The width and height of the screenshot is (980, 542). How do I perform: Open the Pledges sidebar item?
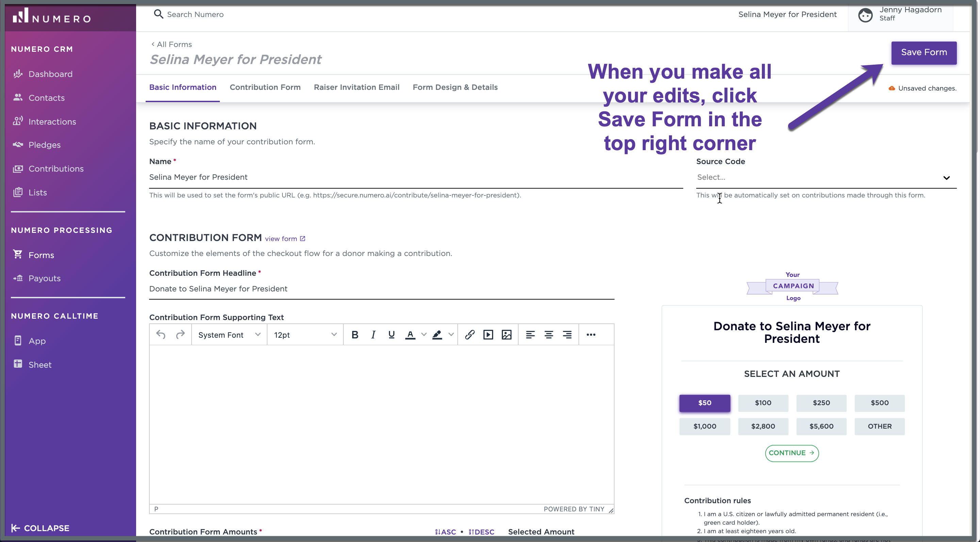coord(36,145)
